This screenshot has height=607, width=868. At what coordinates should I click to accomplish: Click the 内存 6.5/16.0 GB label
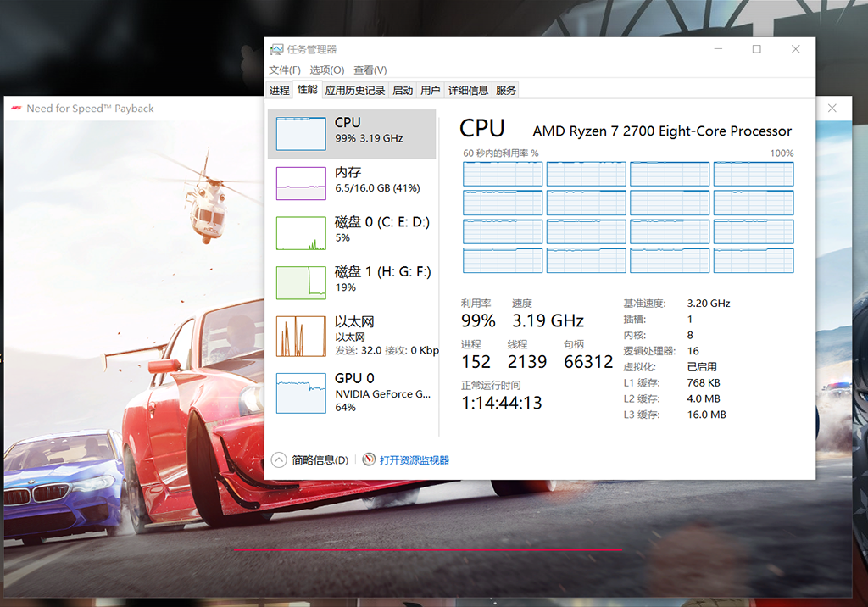tap(377, 188)
